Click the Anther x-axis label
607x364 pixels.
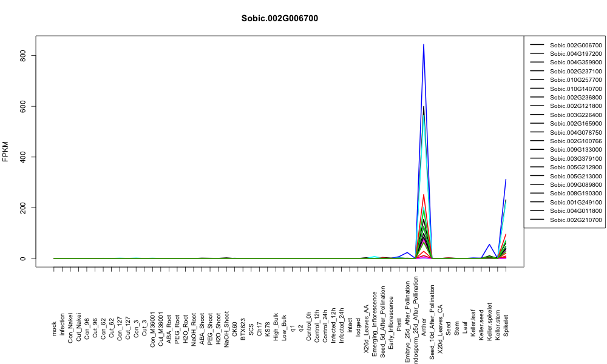(424, 327)
